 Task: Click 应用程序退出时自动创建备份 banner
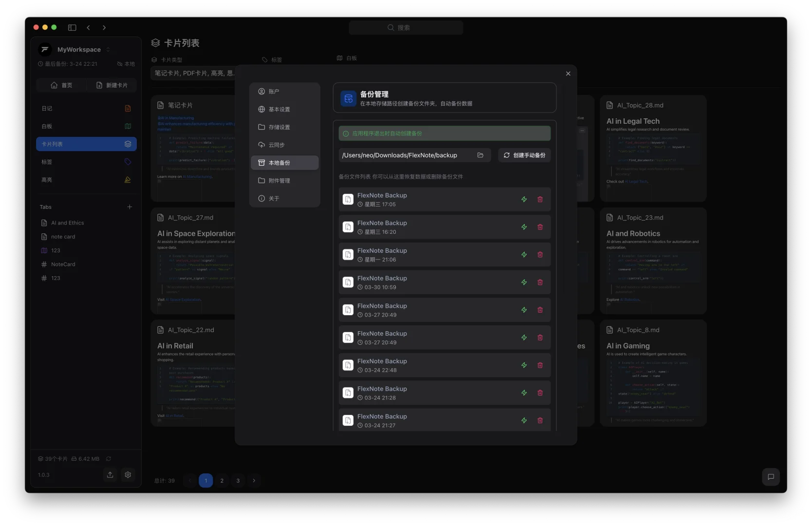[444, 133]
